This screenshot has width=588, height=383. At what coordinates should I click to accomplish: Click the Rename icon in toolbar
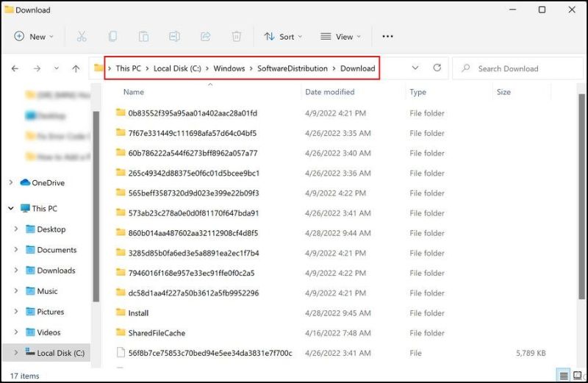(x=174, y=36)
